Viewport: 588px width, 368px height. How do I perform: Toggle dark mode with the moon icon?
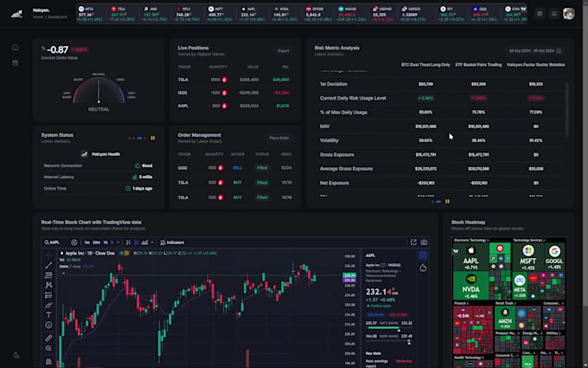(x=16, y=355)
